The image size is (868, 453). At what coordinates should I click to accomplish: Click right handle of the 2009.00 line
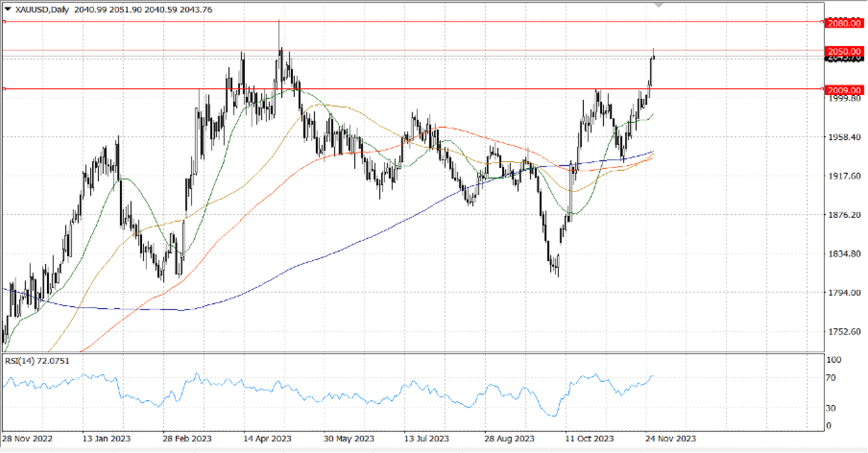822,88
